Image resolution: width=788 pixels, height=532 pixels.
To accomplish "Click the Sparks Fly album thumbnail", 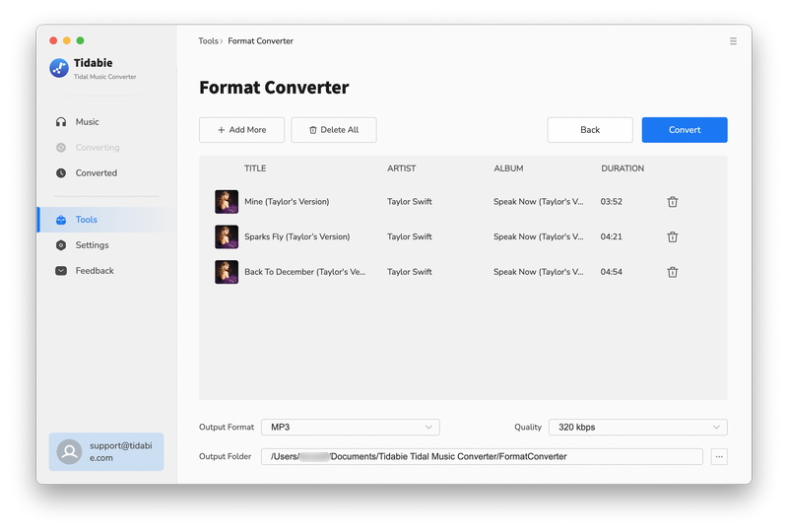I will pyautogui.click(x=227, y=236).
